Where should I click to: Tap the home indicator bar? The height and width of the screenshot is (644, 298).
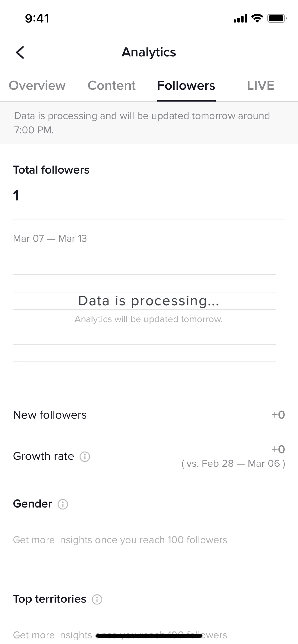point(149,635)
